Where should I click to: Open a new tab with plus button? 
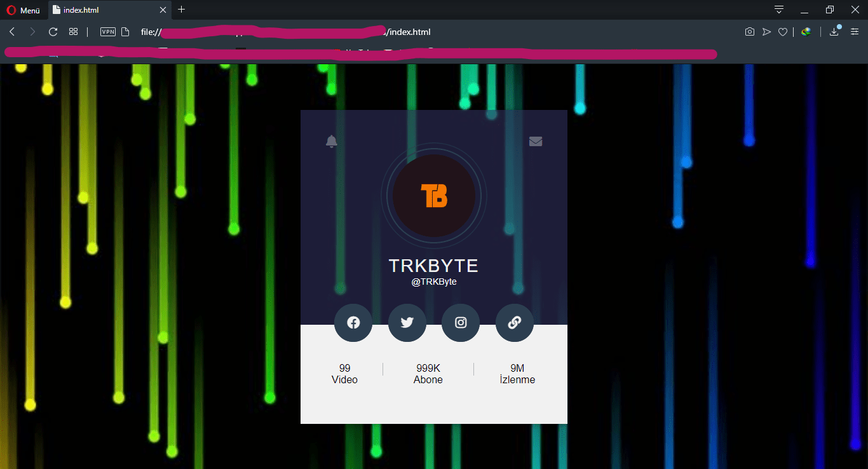[x=182, y=10]
